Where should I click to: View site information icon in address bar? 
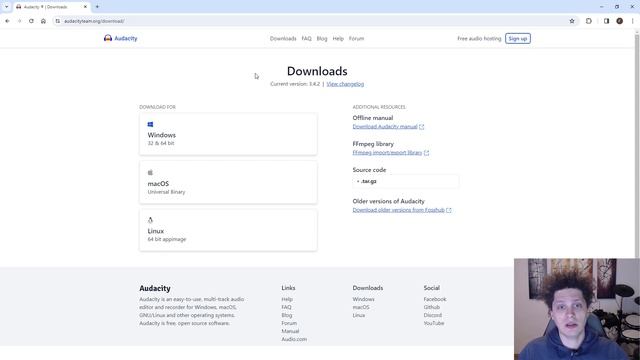coord(58,21)
